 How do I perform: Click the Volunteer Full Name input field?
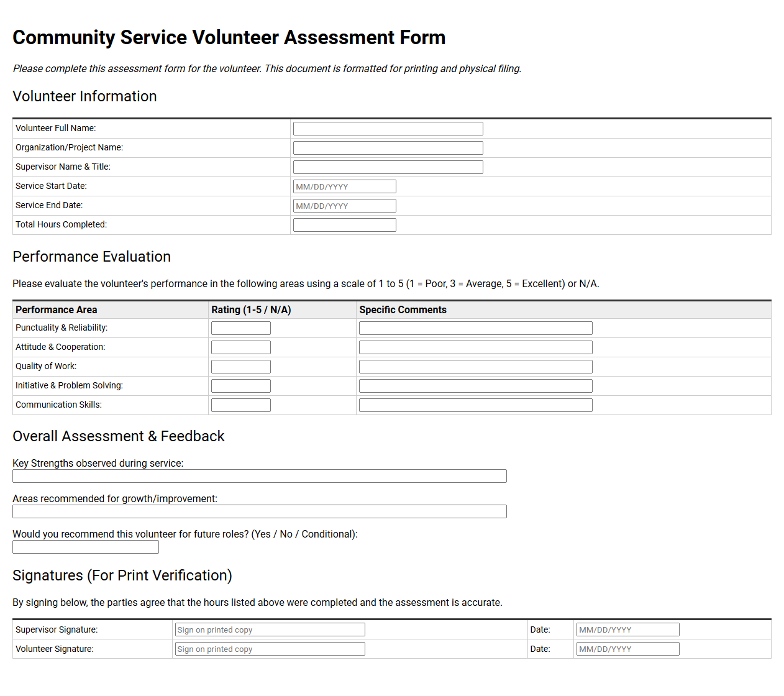pyautogui.click(x=388, y=129)
